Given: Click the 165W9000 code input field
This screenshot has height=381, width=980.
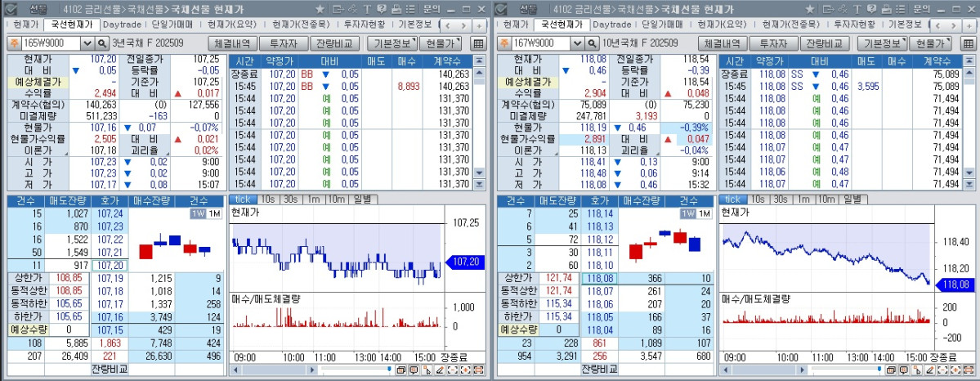Looking at the screenshot, I should click(x=51, y=44).
